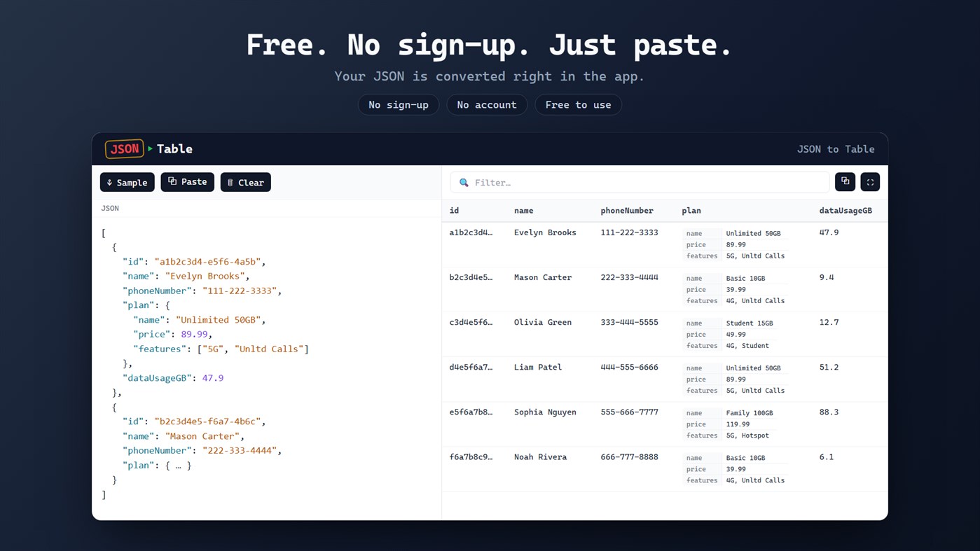
Task: Click the plan column header
Action: 691,210
